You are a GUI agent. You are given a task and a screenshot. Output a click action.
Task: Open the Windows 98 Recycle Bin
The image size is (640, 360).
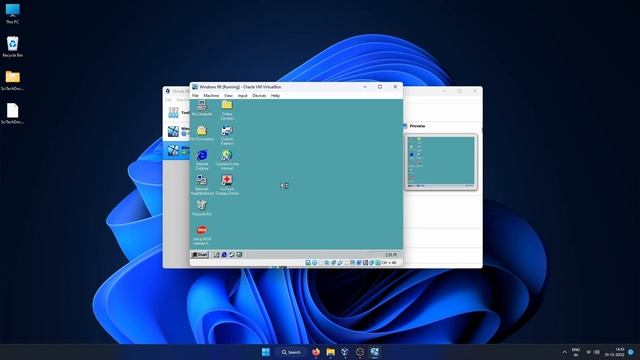(202, 208)
